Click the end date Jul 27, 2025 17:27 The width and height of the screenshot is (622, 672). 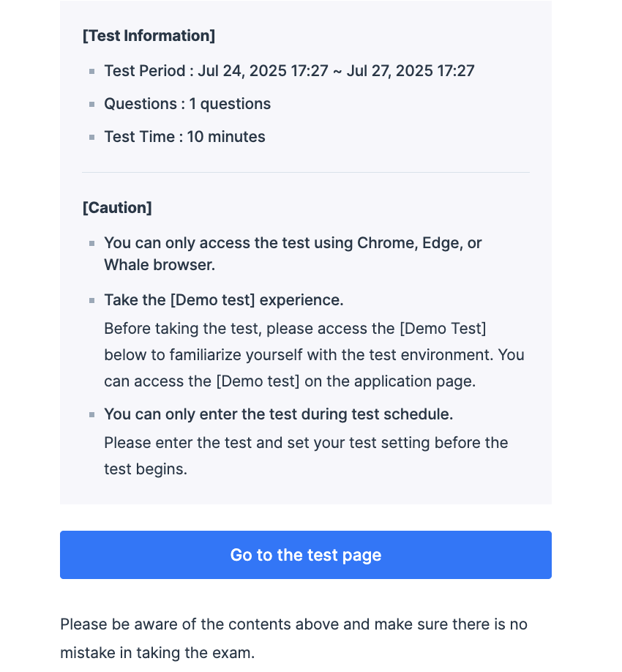tap(411, 71)
